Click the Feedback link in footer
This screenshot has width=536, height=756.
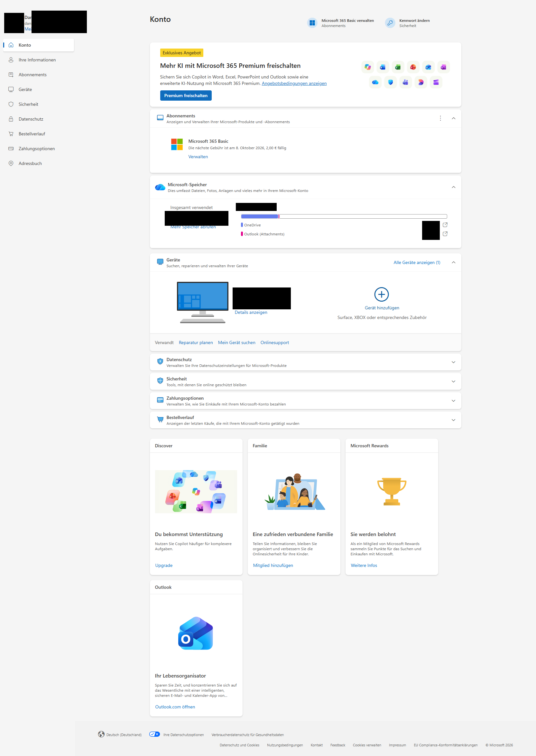click(337, 745)
